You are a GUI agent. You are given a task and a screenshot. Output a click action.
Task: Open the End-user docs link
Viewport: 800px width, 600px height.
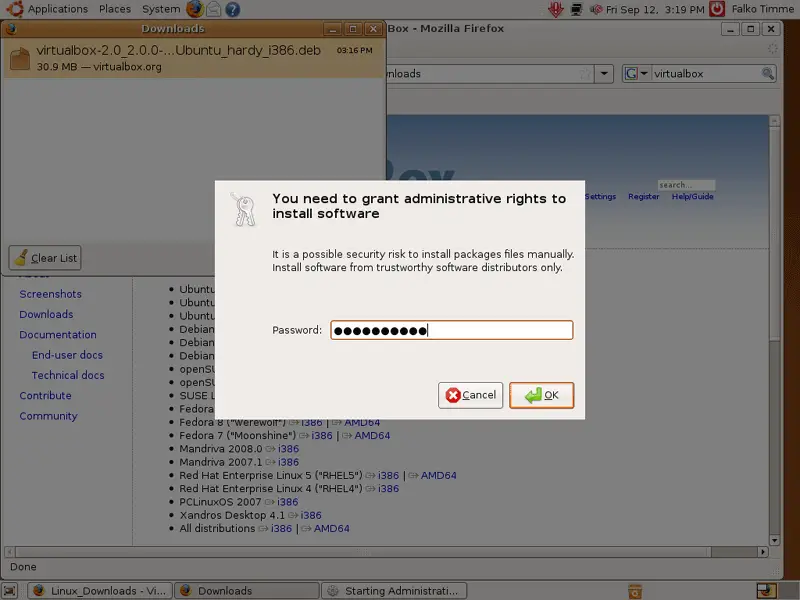[x=67, y=355]
